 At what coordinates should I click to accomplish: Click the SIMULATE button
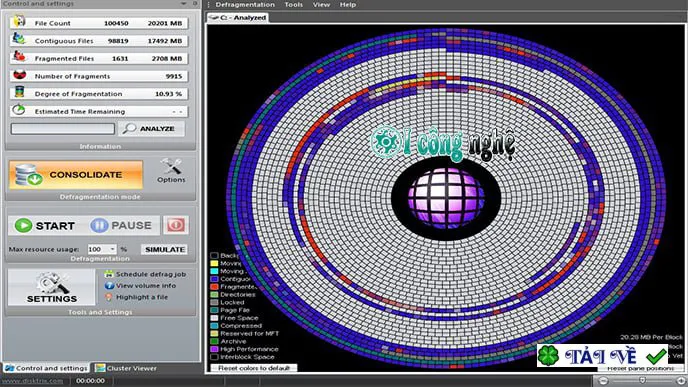(165, 249)
